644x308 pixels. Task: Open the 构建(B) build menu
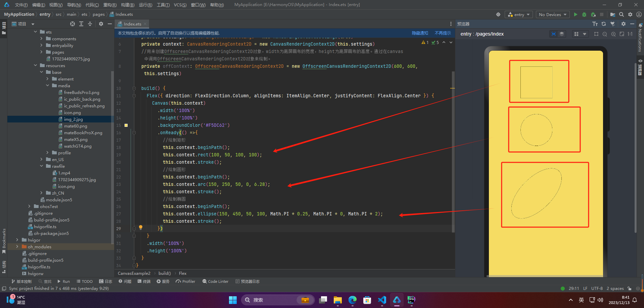(128, 5)
